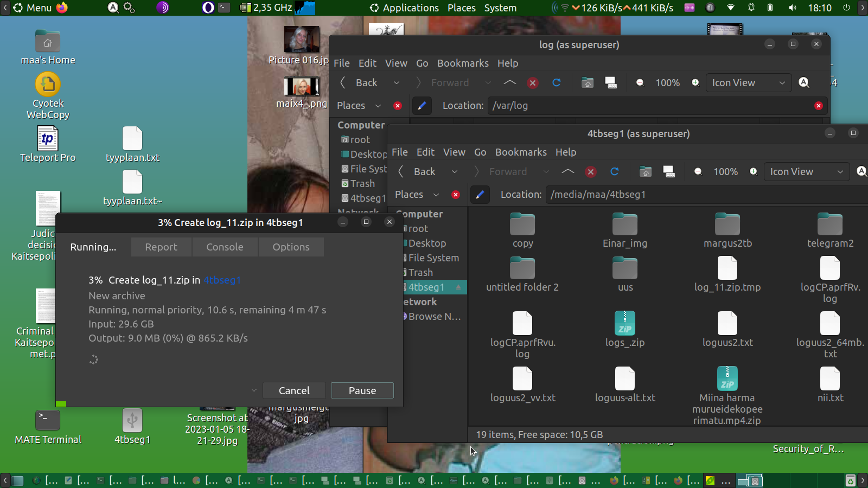This screenshot has width=868, height=488.
Task: Click Computer icon in 4tbseg1 toolbar
Action: [x=669, y=172]
